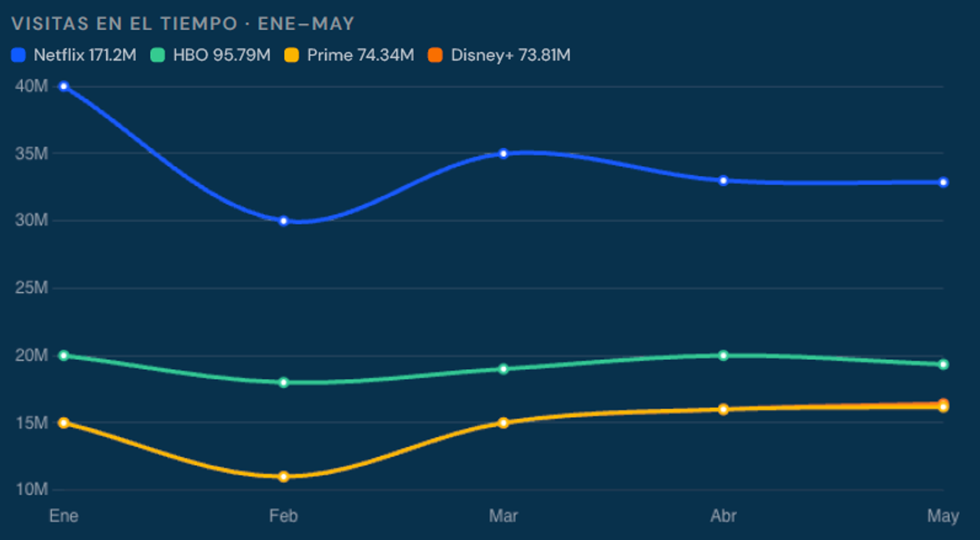Click the 15M y-axis label

tap(32, 422)
